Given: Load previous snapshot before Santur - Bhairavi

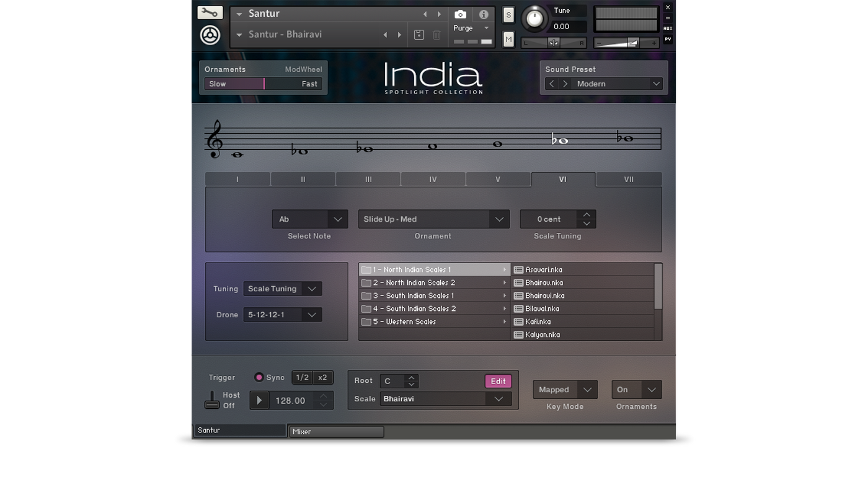Looking at the screenshot, I should 385,35.
